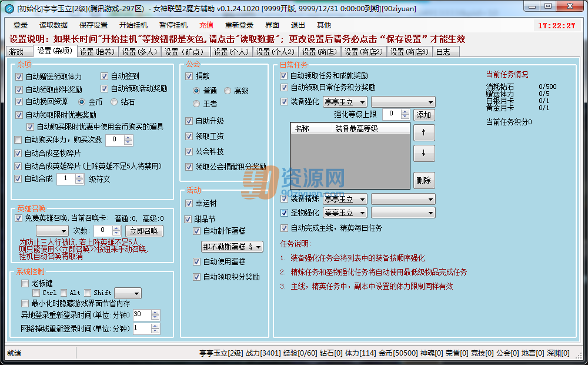This screenshot has height=365, width=588.
Task: Switch to the 设置(商店2) tab
Action: pos(364,52)
